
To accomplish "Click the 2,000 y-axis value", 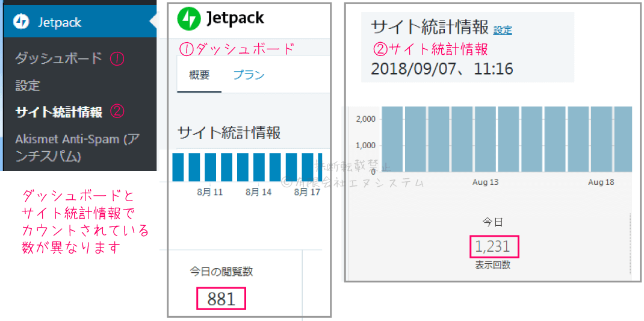I will click(365, 120).
